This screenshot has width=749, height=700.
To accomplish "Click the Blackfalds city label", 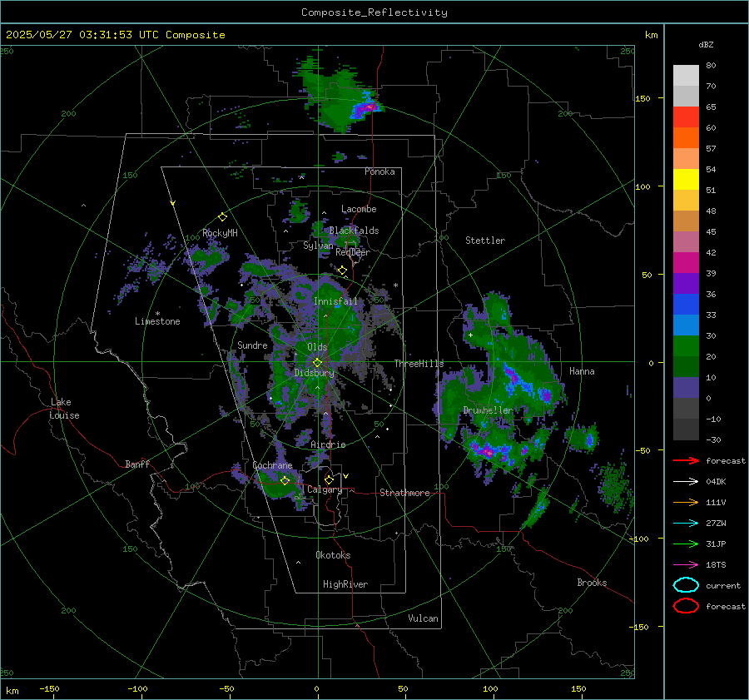I will [x=354, y=231].
